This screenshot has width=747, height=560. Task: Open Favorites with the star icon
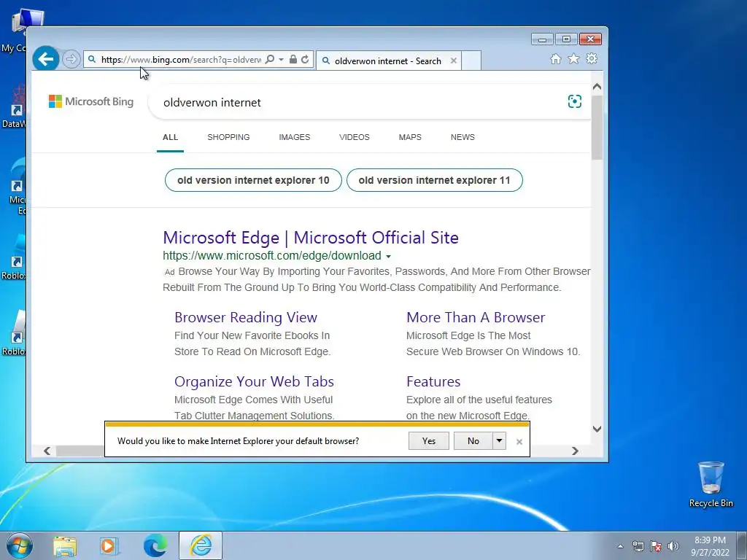(573, 58)
